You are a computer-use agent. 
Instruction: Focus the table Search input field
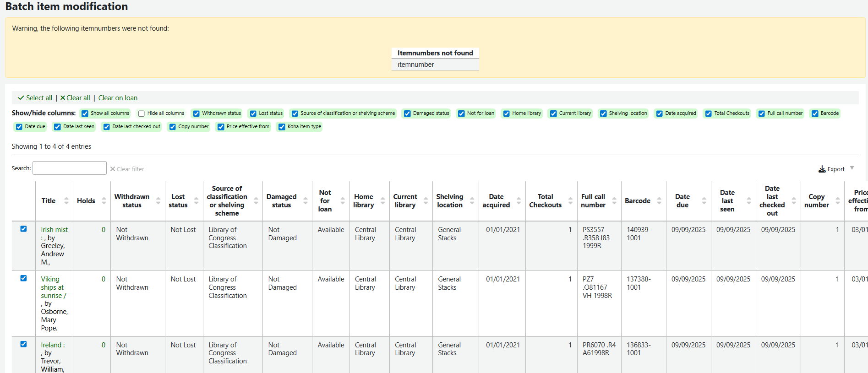pyautogui.click(x=70, y=168)
